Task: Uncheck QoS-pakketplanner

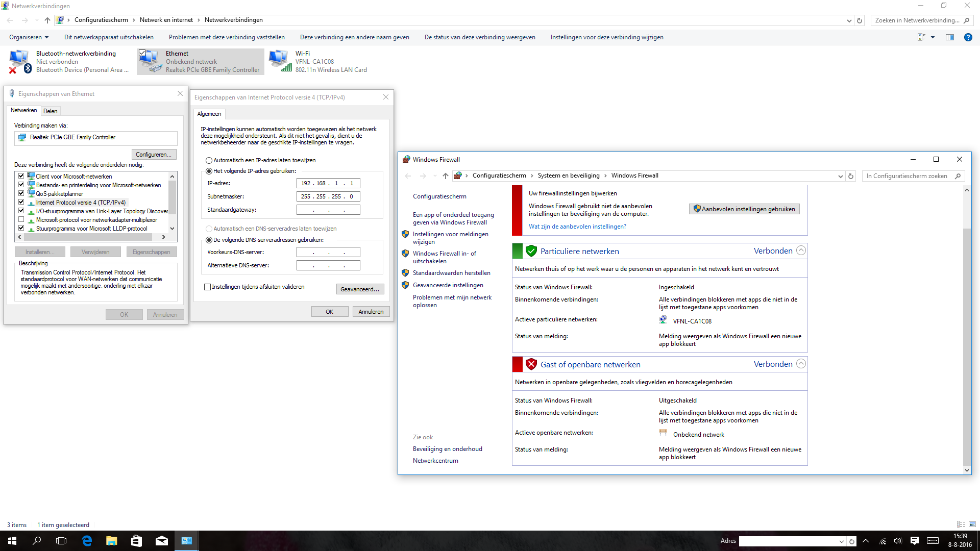Action: [21, 193]
